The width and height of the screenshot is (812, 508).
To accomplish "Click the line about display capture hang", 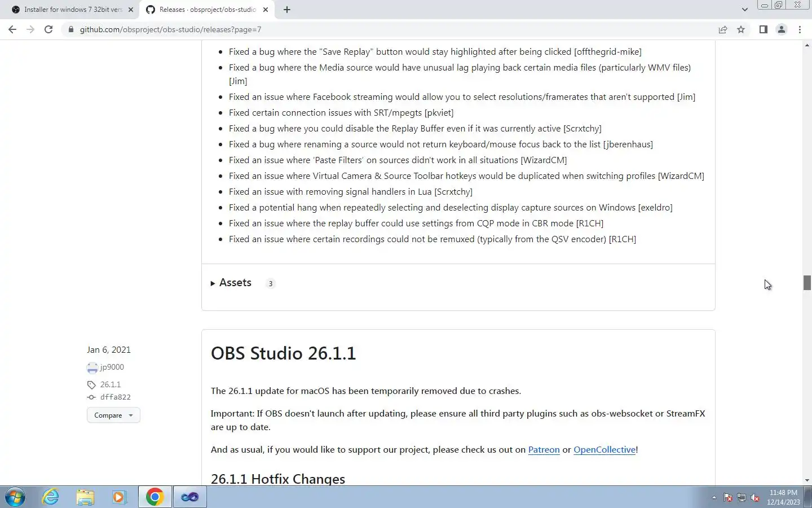I will tap(451, 207).
